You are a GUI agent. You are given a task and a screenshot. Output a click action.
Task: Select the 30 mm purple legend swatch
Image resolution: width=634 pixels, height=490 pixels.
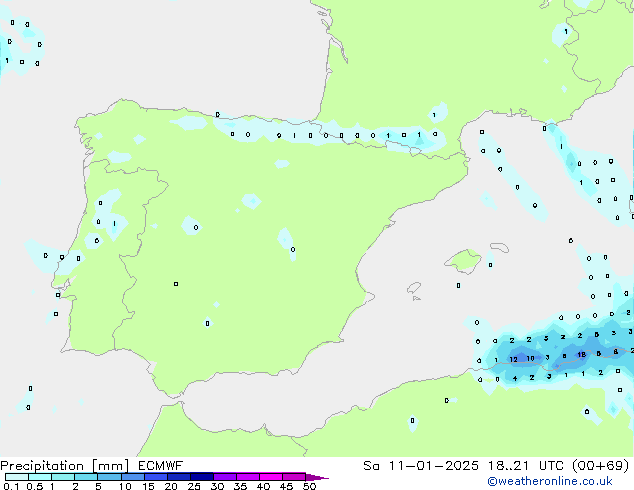(225, 477)
